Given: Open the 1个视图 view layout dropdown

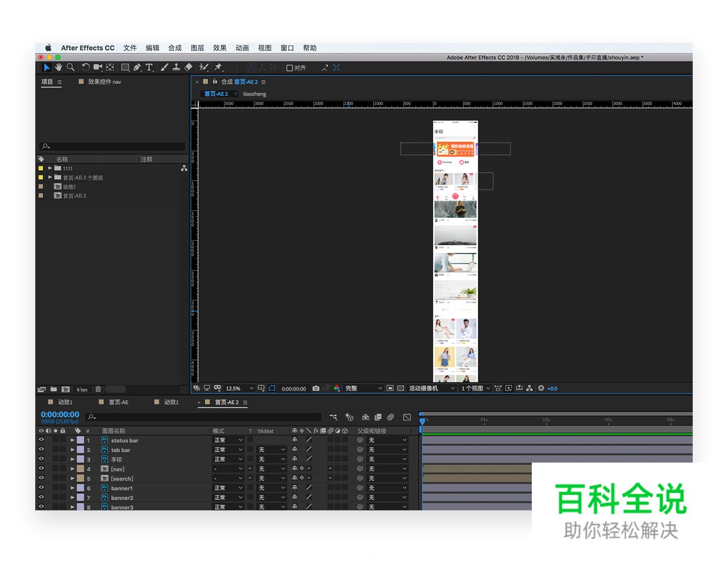Looking at the screenshot, I should (x=475, y=389).
